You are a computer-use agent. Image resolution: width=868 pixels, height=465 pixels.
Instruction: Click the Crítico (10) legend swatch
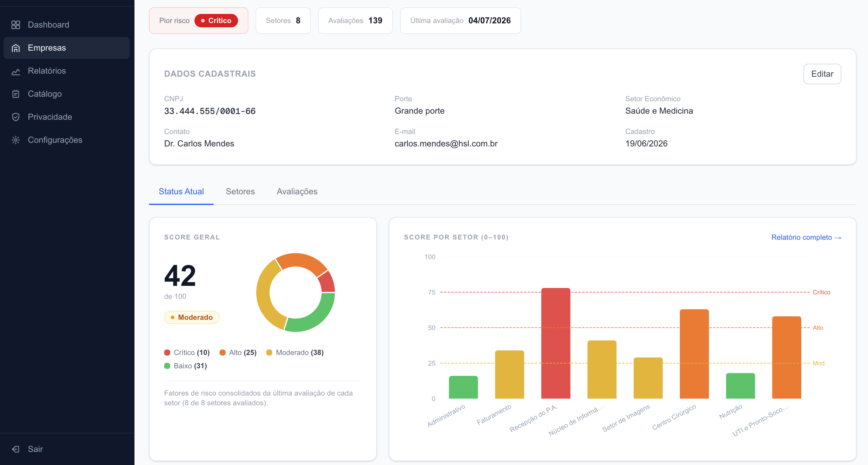pyautogui.click(x=167, y=353)
